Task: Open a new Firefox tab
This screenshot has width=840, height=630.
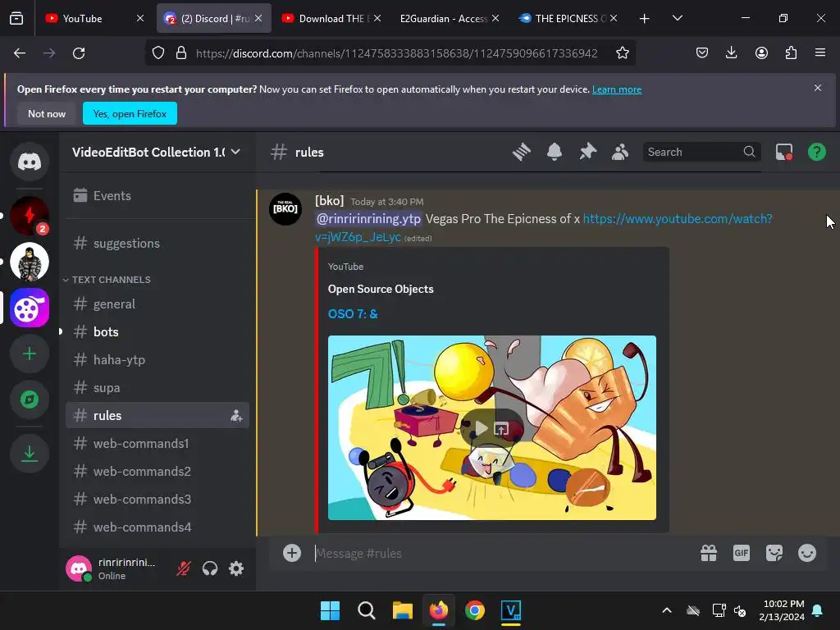Action: [x=645, y=18]
